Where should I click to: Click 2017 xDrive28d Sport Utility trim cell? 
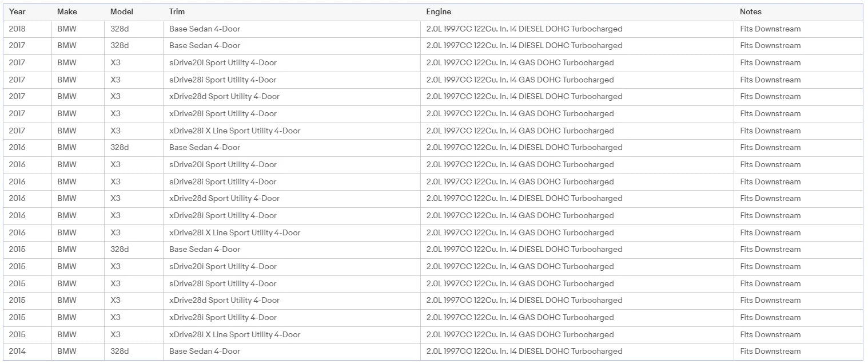click(x=224, y=96)
